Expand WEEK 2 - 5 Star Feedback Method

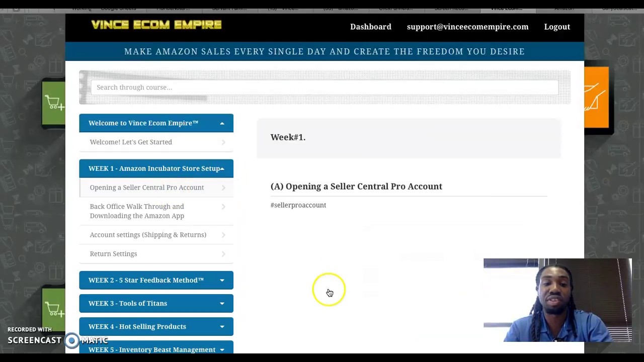(156, 280)
